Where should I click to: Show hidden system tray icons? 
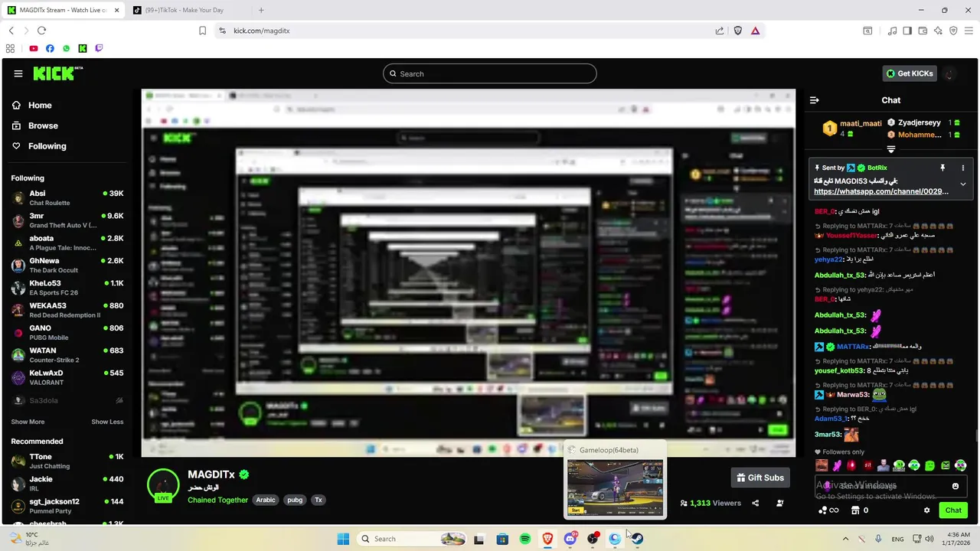(845, 539)
